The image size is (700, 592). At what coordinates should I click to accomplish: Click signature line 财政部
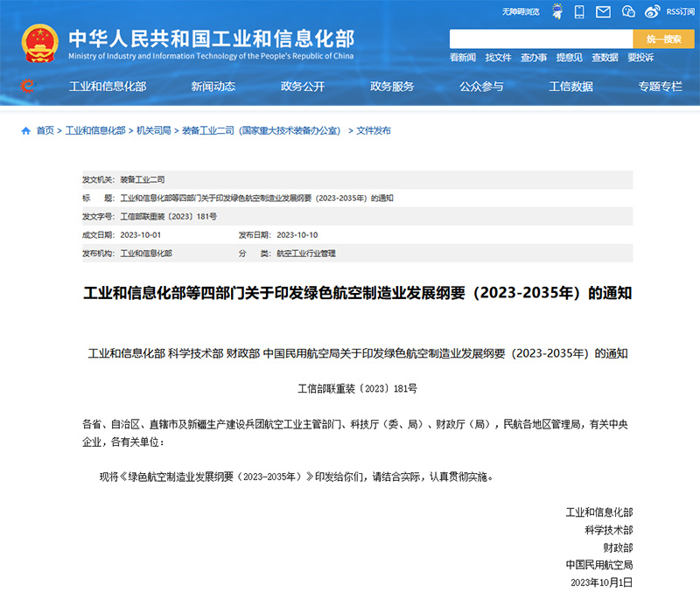619,547
